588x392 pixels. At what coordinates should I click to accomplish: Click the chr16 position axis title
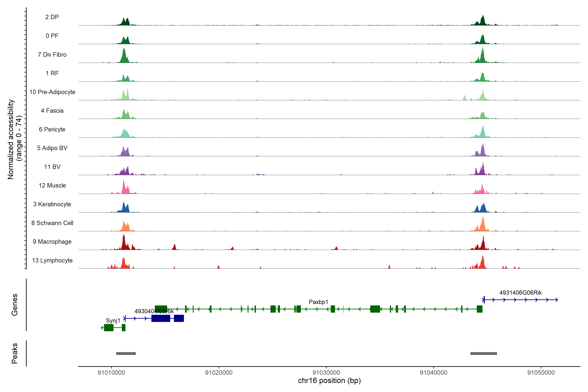point(329,381)
